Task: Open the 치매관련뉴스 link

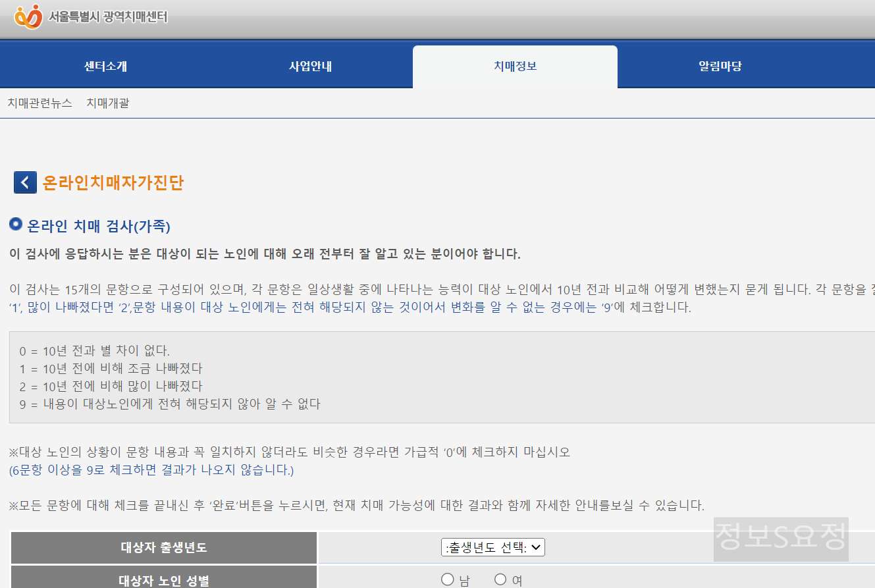Action: coord(41,103)
